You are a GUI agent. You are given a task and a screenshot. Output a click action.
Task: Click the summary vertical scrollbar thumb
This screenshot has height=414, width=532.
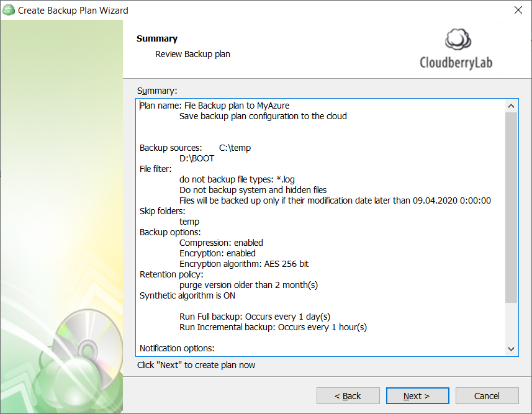(511, 207)
